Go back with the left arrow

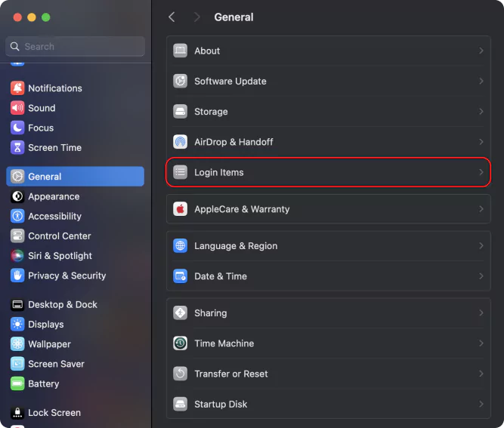coord(172,17)
